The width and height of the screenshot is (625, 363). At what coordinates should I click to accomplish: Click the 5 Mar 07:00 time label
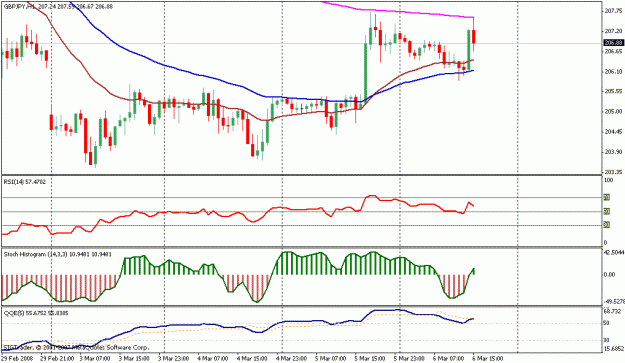tap(330, 359)
